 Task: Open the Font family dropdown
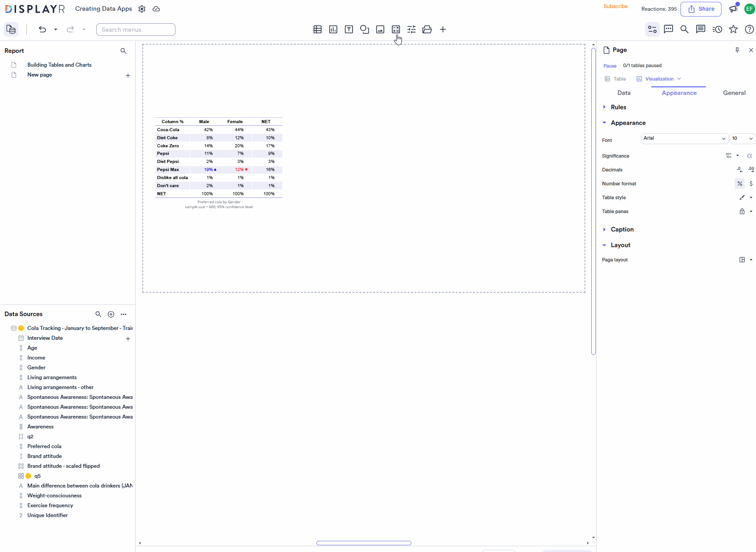[684, 138]
